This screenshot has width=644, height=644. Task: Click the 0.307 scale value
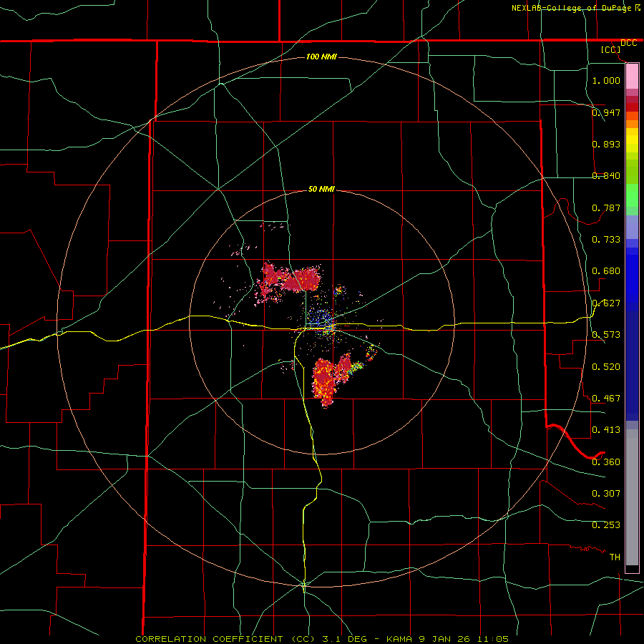[606, 494]
